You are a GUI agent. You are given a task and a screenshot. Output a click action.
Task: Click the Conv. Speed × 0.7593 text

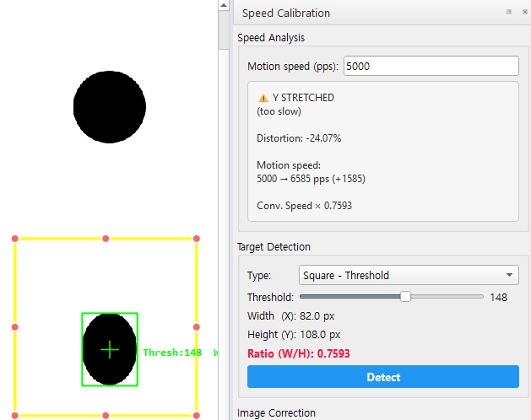coord(304,206)
